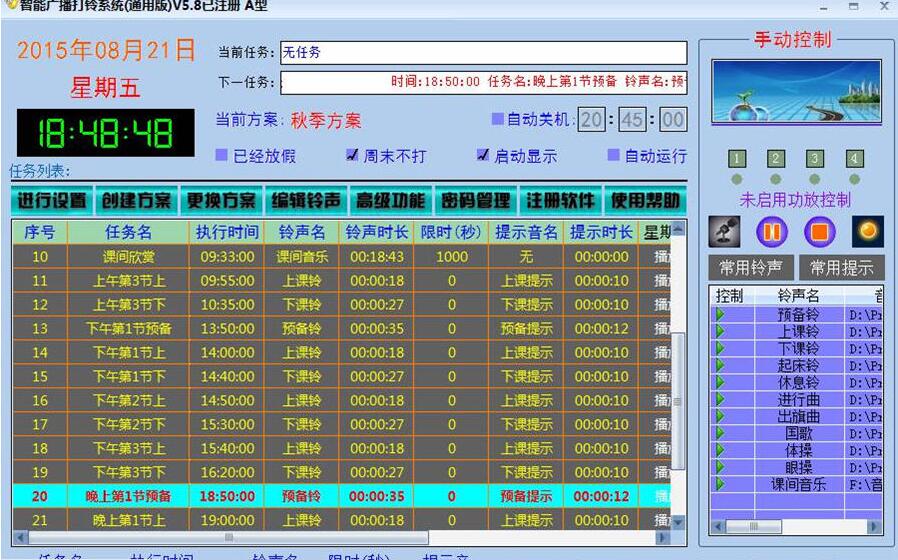Click power amplifier channel 4 button

coord(854,159)
